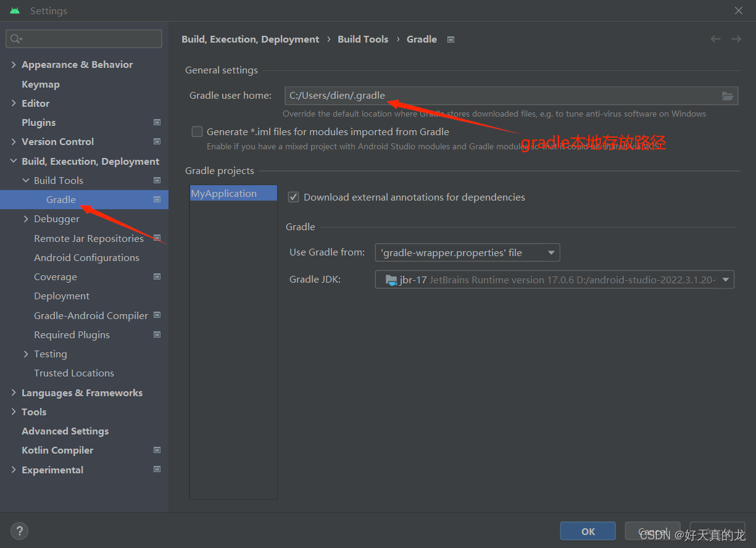
Task: Click the search magnifier icon in settings
Action: 16,39
